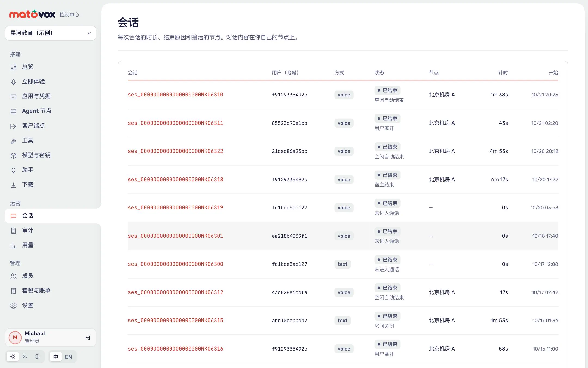
Task: Switch to light theme sun toggle
Action: click(13, 357)
